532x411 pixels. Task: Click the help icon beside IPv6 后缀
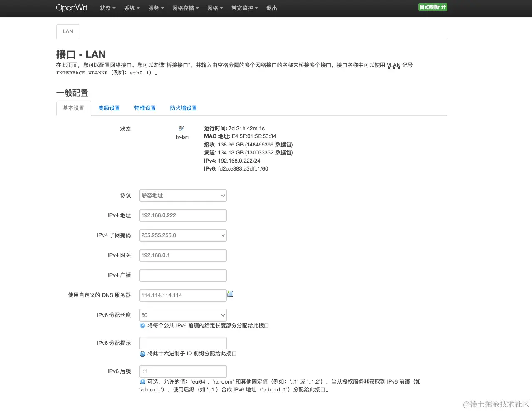pyautogui.click(x=142, y=381)
